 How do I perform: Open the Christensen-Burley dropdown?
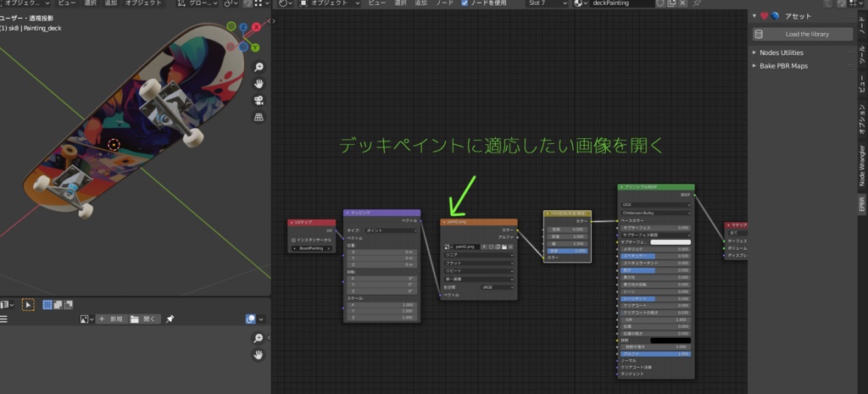click(656, 213)
